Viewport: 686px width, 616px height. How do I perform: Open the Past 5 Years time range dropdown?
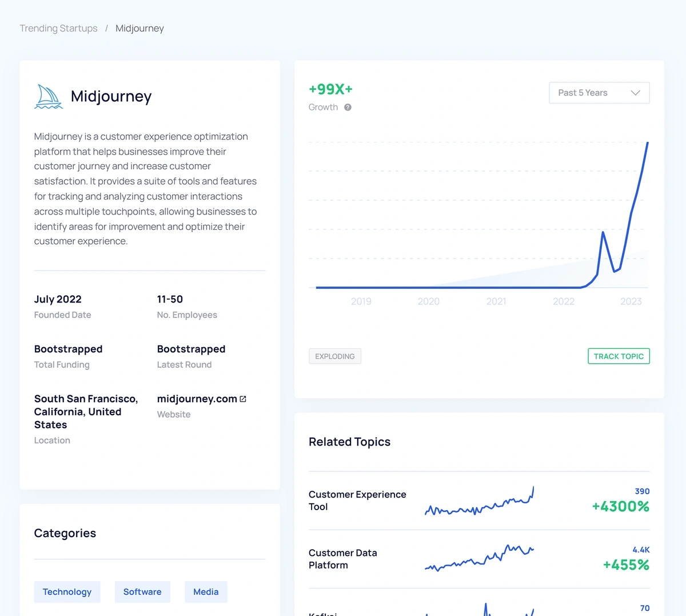click(x=599, y=92)
